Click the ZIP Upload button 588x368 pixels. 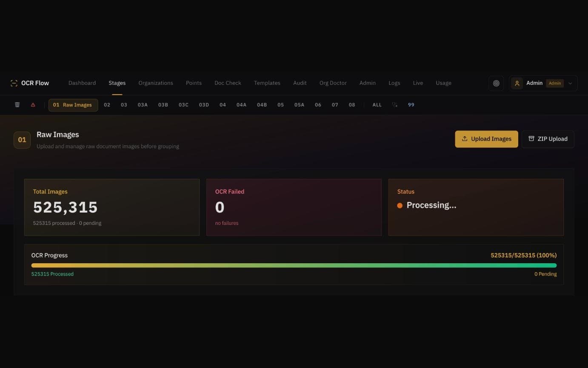coord(548,139)
